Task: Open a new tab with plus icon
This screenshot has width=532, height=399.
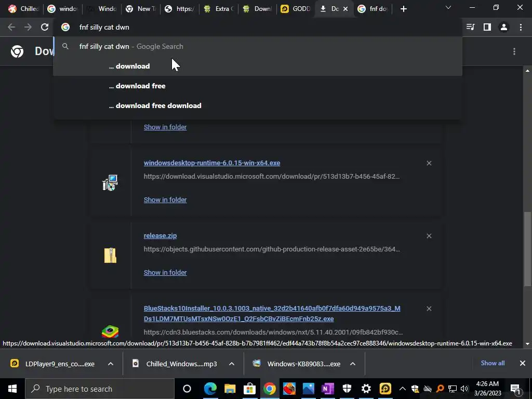Action: point(403,9)
